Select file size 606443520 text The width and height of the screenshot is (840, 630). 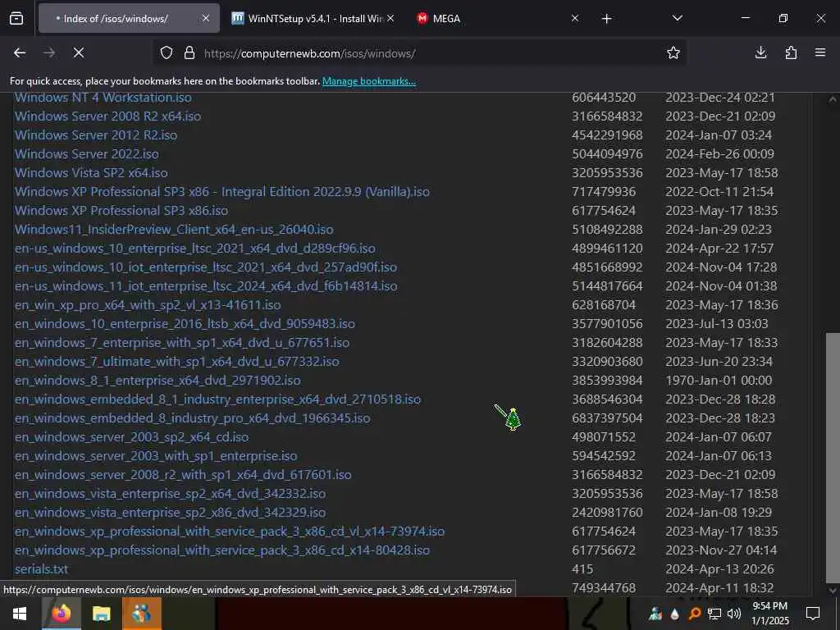click(x=604, y=98)
